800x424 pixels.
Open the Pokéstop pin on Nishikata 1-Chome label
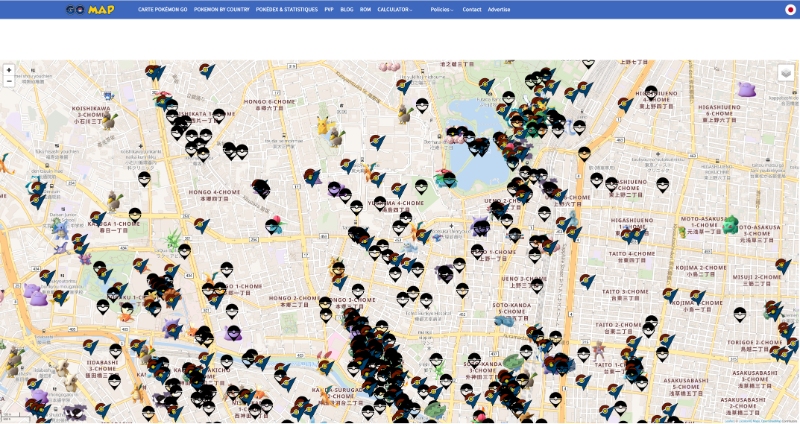pos(219,116)
